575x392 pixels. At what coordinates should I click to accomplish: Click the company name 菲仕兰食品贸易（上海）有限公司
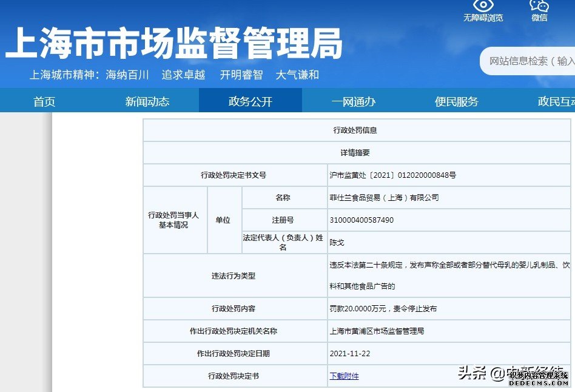click(384, 198)
